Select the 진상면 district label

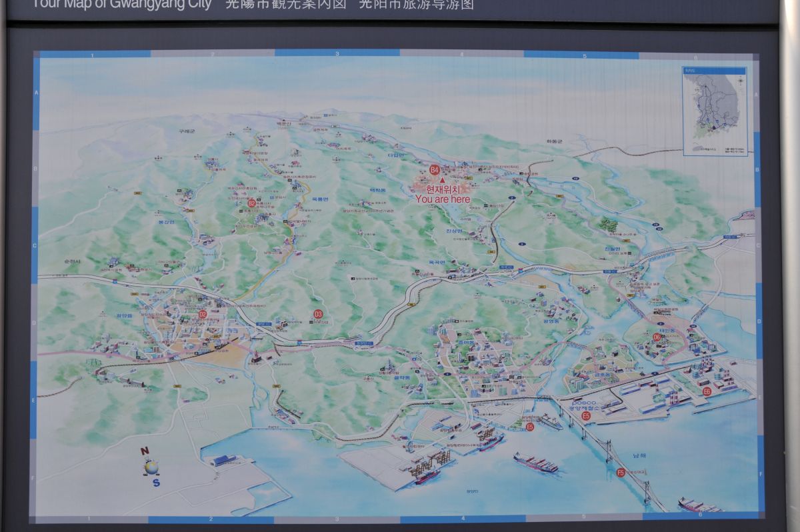[x=454, y=231]
